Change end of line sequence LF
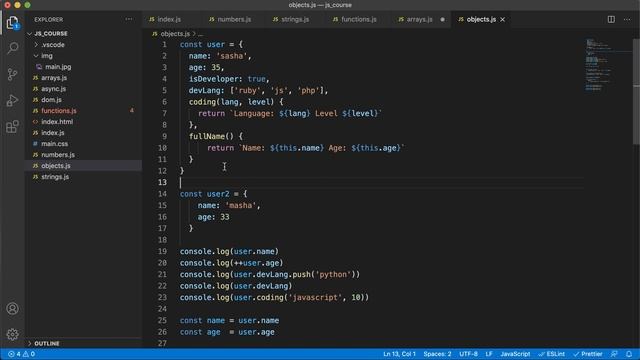The image size is (640, 360). 489,354
